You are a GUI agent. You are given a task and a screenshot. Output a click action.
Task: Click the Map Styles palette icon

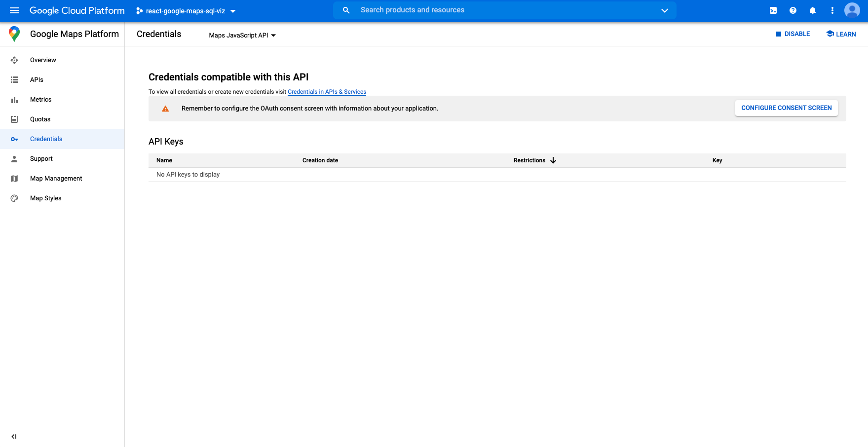(x=14, y=198)
